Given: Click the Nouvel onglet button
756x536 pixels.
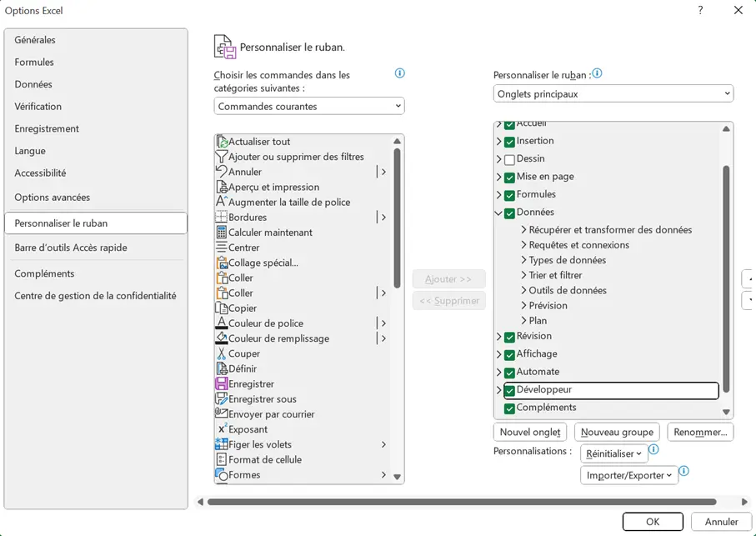Looking at the screenshot, I should 530,432.
